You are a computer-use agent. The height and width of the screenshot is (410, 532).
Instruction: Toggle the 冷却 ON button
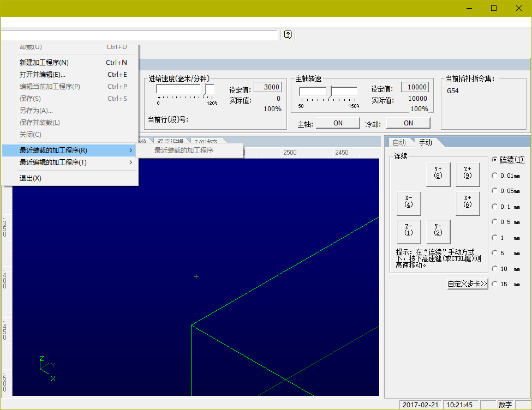pos(408,123)
